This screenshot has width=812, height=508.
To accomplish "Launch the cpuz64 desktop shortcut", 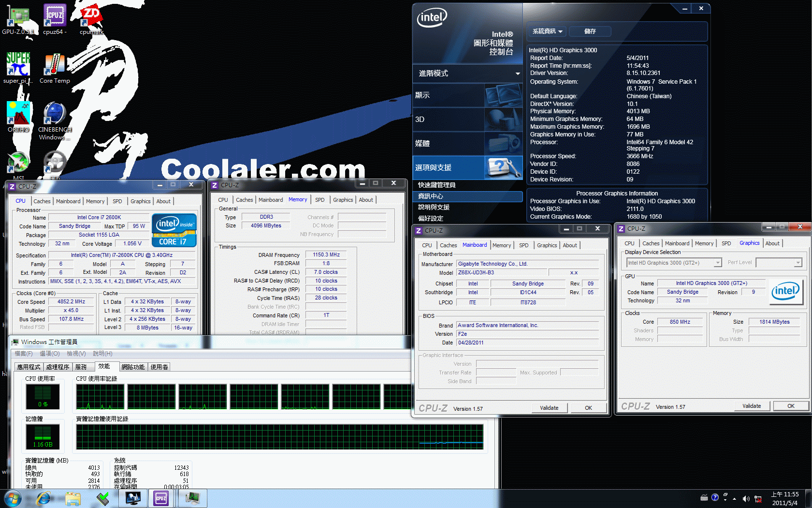I will click(x=55, y=19).
